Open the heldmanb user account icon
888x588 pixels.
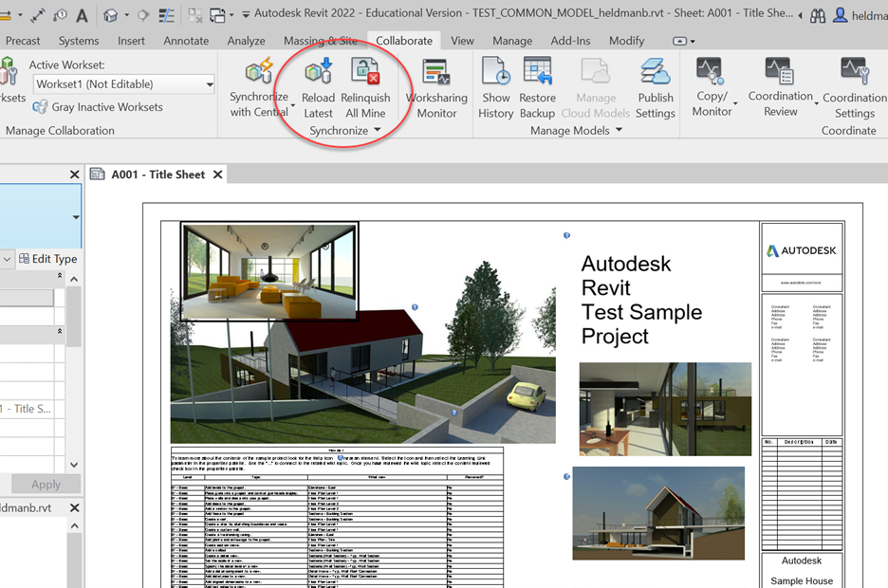pyautogui.click(x=841, y=15)
